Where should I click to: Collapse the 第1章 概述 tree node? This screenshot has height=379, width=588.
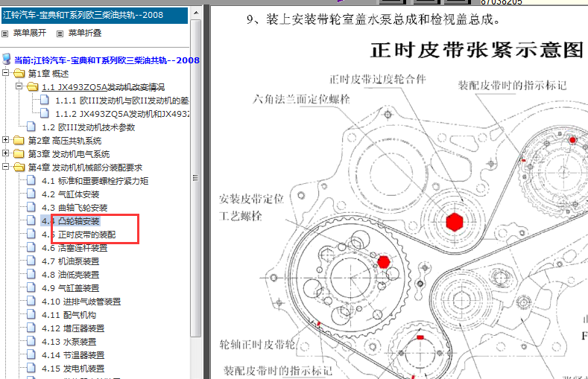coord(6,73)
